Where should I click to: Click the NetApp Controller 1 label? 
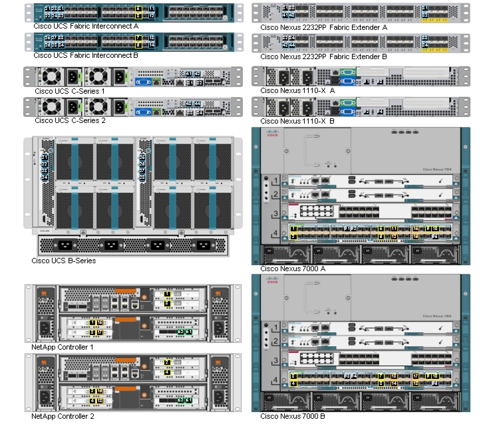pyautogui.click(x=63, y=347)
